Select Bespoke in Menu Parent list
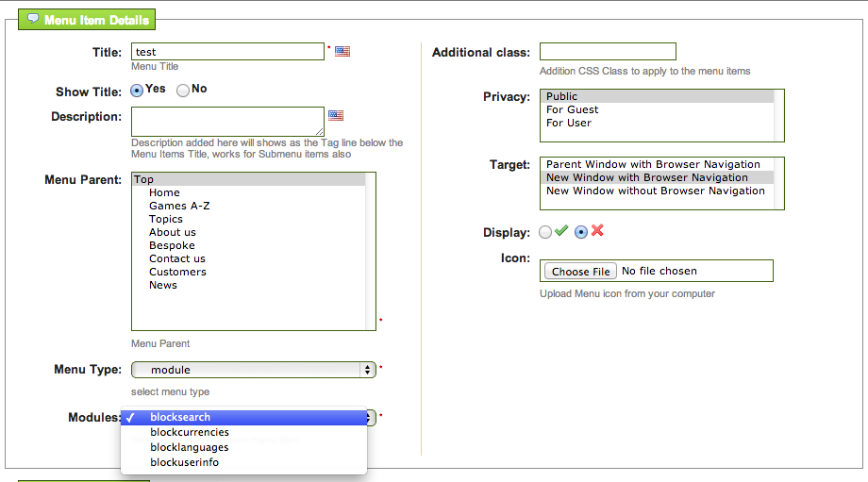 (x=248, y=245)
